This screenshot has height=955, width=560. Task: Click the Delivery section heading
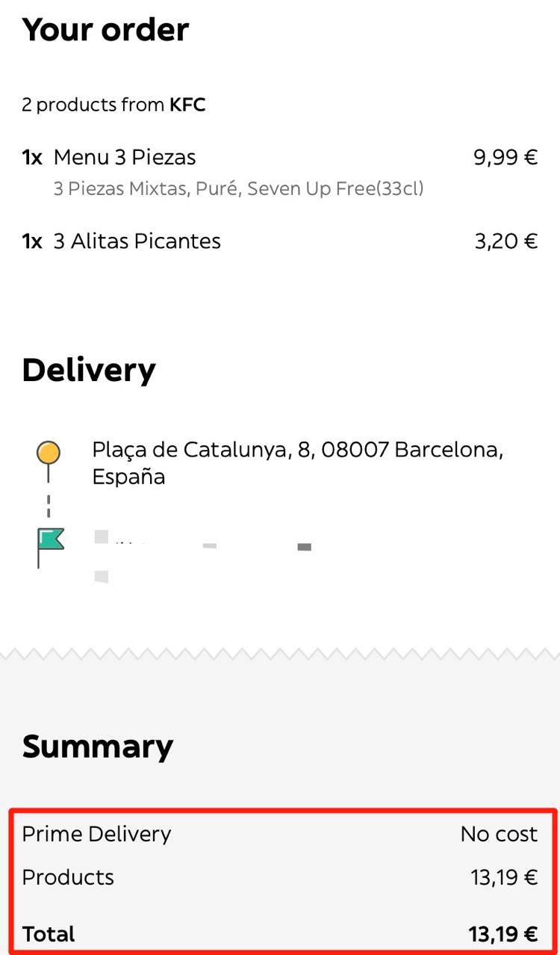[x=89, y=370]
